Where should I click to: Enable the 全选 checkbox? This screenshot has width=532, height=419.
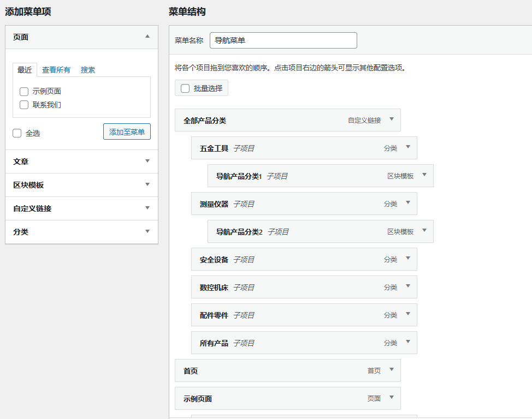tap(17, 133)
